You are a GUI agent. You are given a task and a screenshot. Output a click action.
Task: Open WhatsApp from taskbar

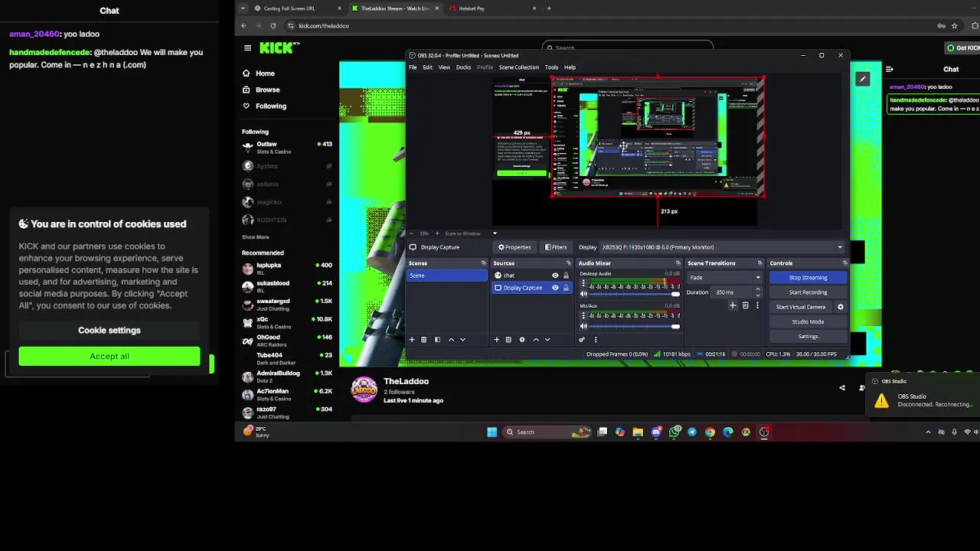tap(675, 432)
